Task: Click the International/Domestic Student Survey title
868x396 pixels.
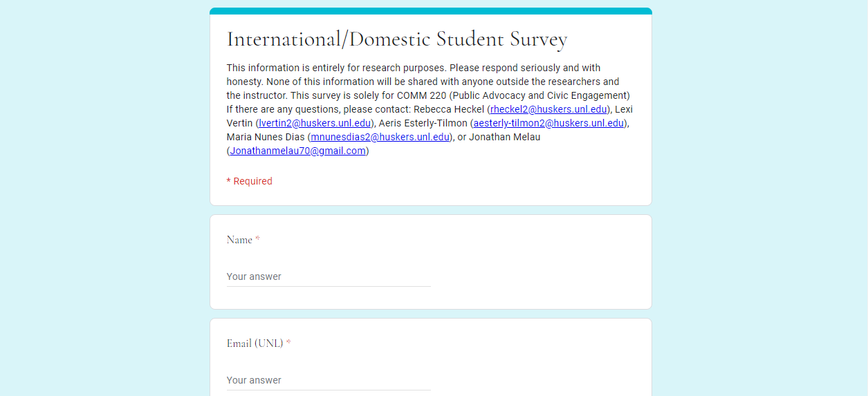Action: (397, 39)
